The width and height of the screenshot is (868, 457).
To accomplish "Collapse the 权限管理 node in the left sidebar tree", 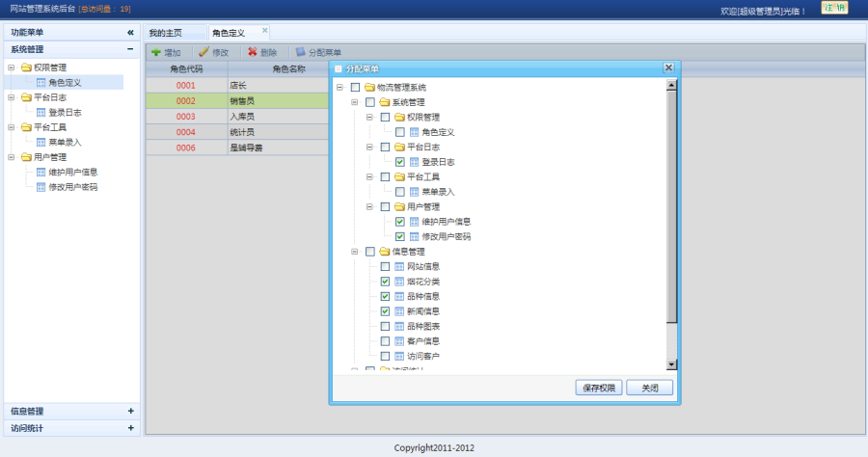I will (11, 67).
